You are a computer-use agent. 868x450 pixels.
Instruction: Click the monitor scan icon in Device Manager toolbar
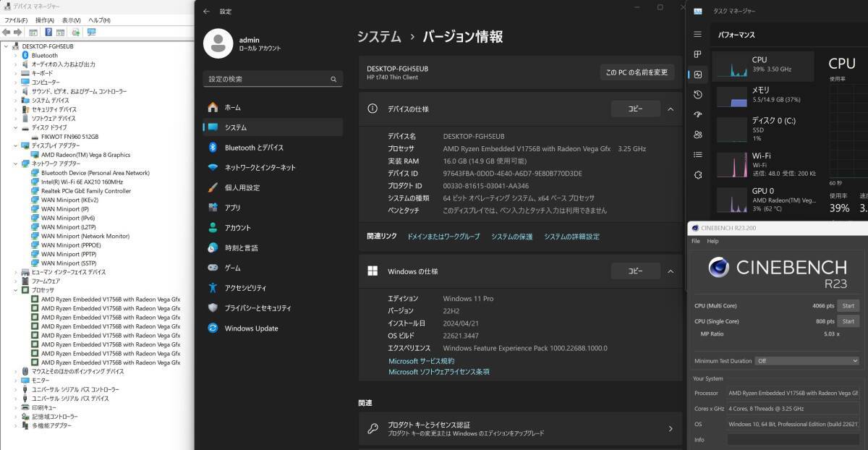click(x=91, y=32)
